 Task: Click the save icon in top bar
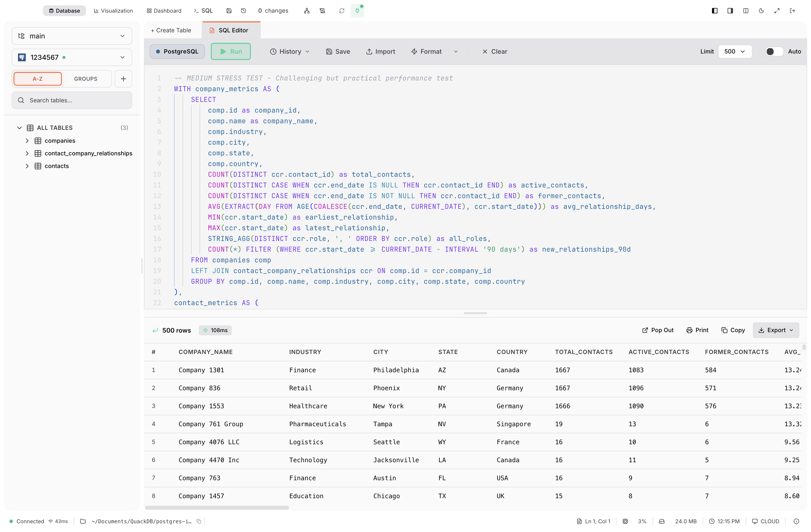pyautogui.click(x=229, y=10)
